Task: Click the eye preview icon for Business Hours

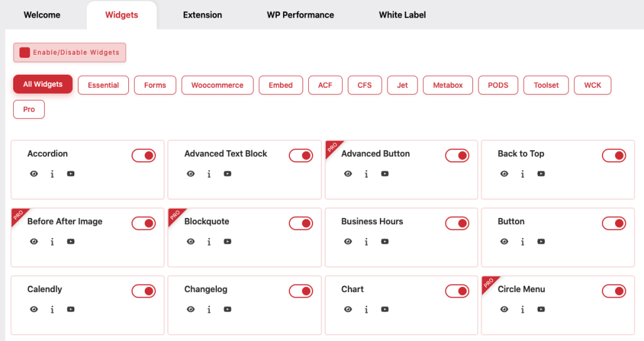Action: click(x=348, y=242)
